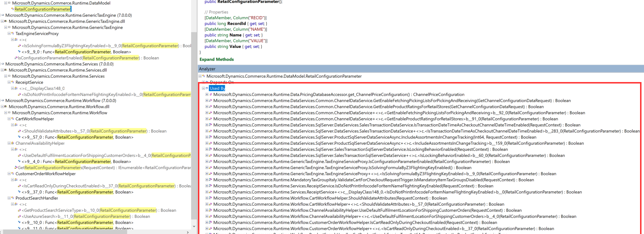
Task: Select RetailConfigurationParameter class node in tree
Action: (43, 9)
